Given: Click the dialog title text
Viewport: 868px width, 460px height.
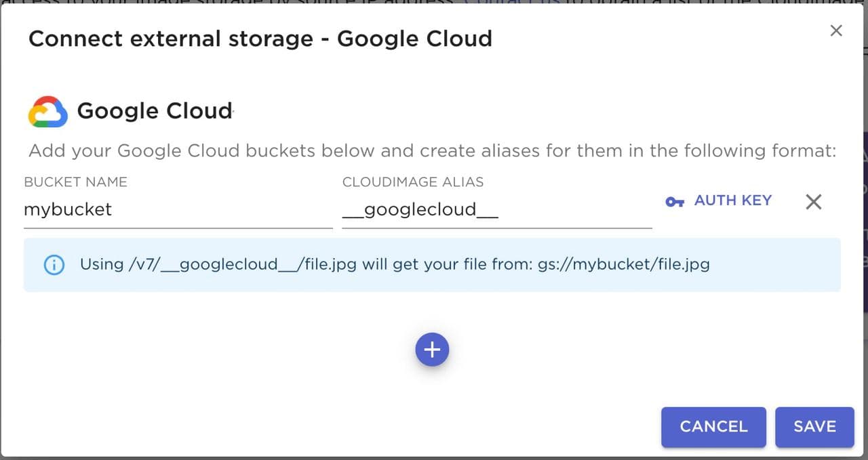Looking at the screenshot, I should click(x=260, y=39).
